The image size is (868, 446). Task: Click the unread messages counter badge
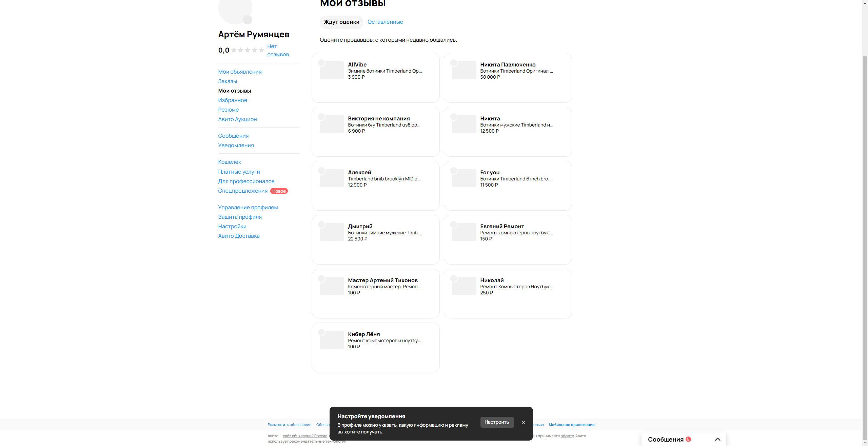click(688, 439)
